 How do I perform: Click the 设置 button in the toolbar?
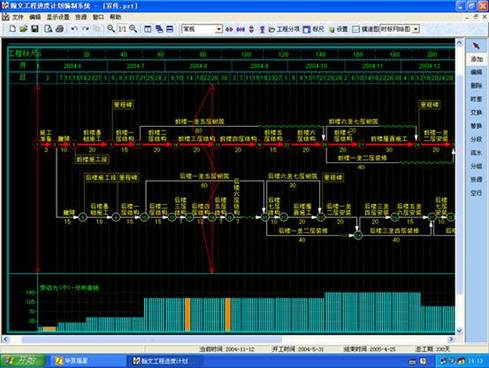(339, 29)
